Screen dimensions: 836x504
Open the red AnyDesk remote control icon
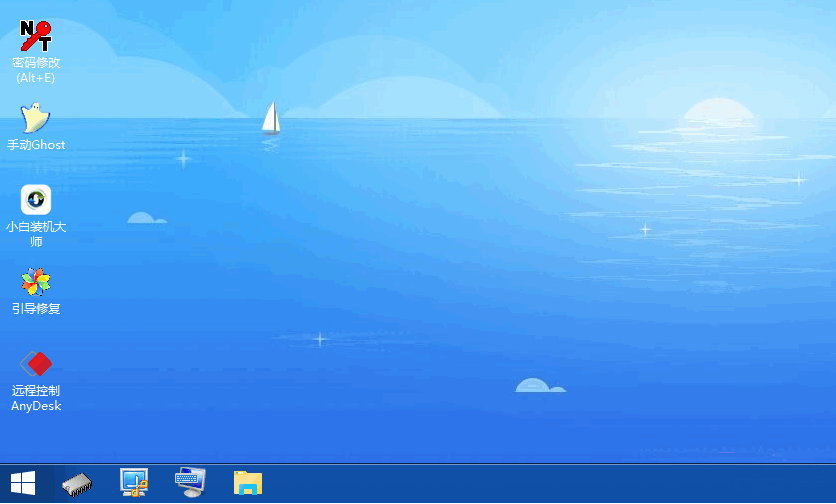(36, 364)
